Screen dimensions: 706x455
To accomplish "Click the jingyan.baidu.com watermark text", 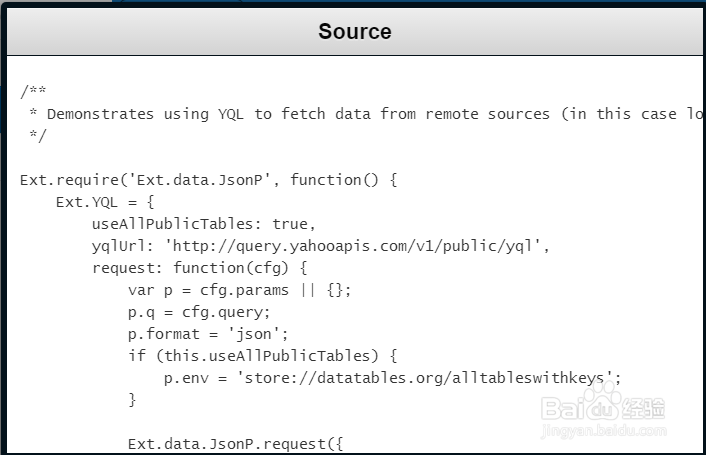I will tap(604, 432).
